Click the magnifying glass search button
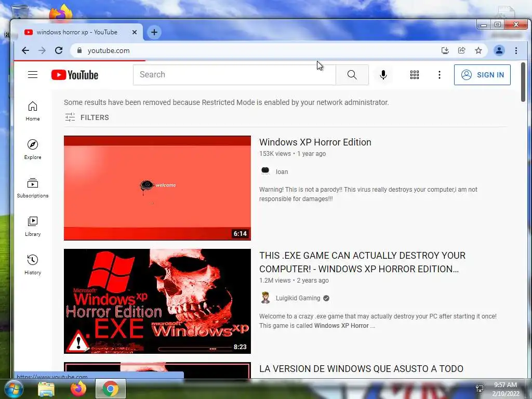532x399 pixels. tap(352, 75)
